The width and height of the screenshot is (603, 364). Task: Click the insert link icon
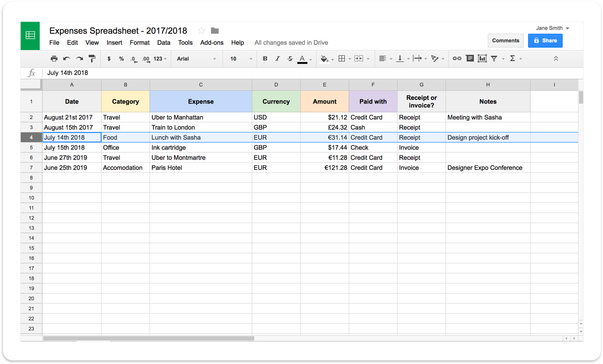pyautogui.click(x=457, y=59)
